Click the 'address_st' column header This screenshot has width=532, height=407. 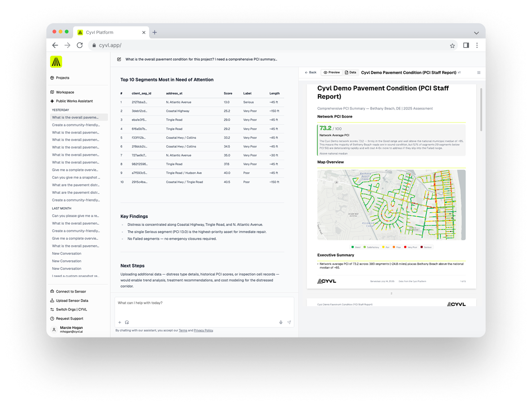[x=174, y=93]
